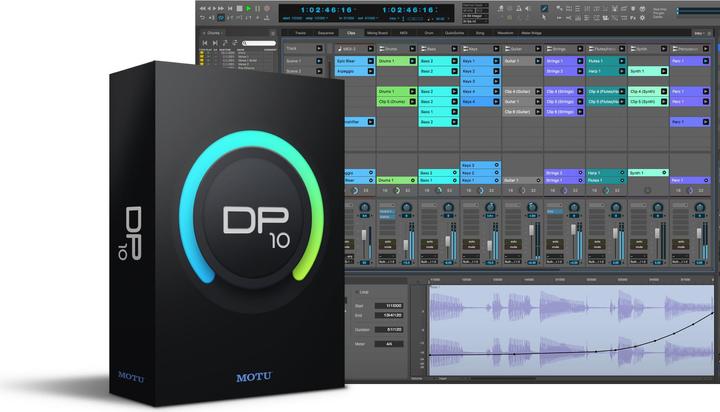Click the Track column header play button

pos(319,49)
